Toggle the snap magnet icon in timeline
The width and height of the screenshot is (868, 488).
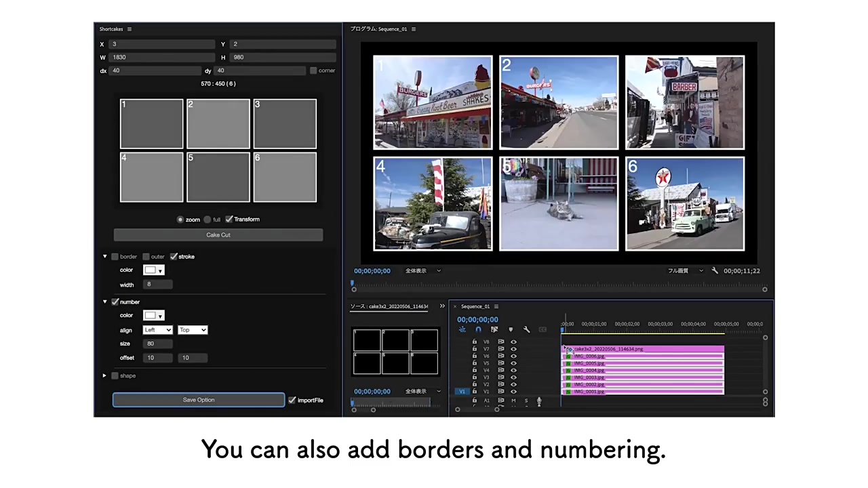(x=478, y=329)
